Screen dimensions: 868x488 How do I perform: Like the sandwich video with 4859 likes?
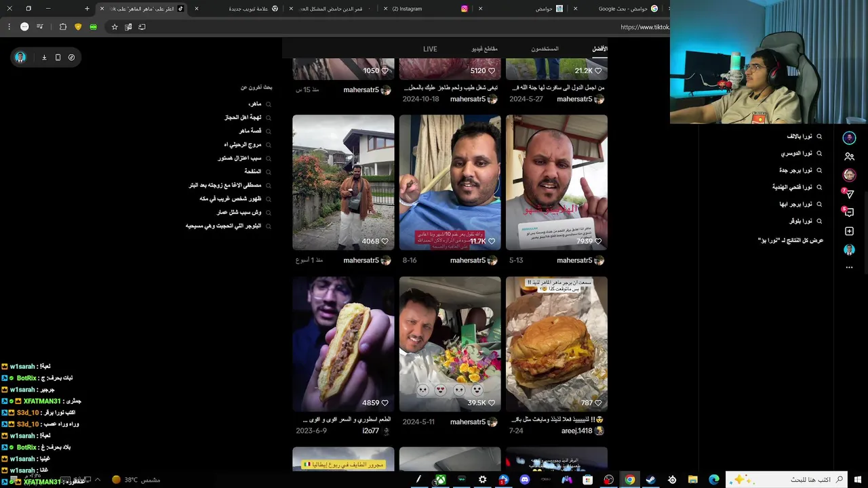384,403
